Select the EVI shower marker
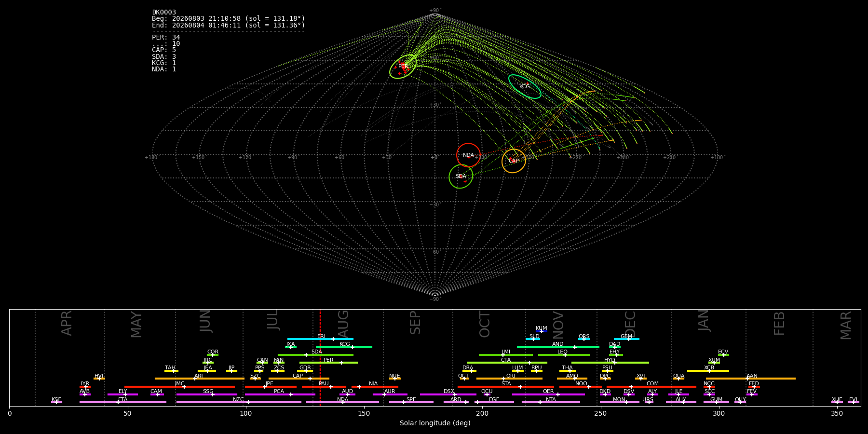 pos(854,402)
